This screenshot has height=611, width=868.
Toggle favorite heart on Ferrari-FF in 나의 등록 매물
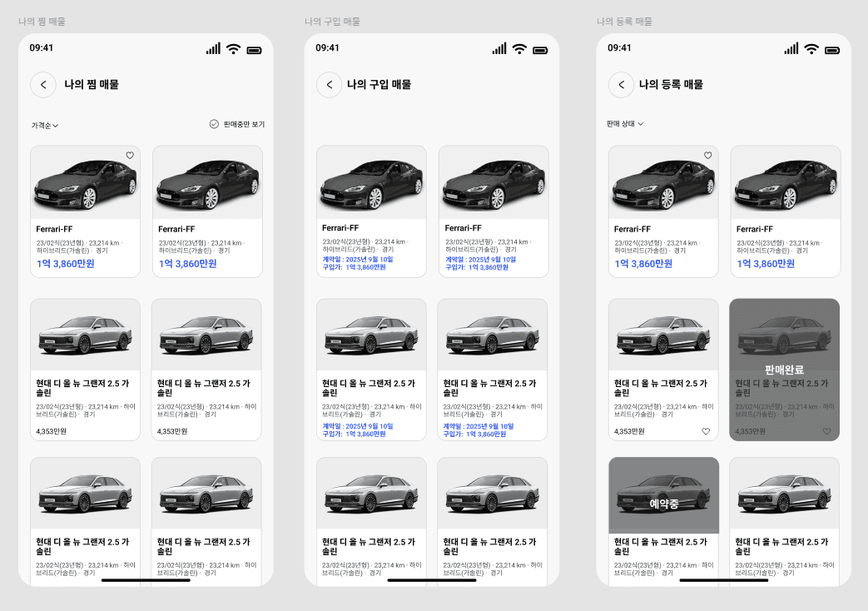[708, 155]
